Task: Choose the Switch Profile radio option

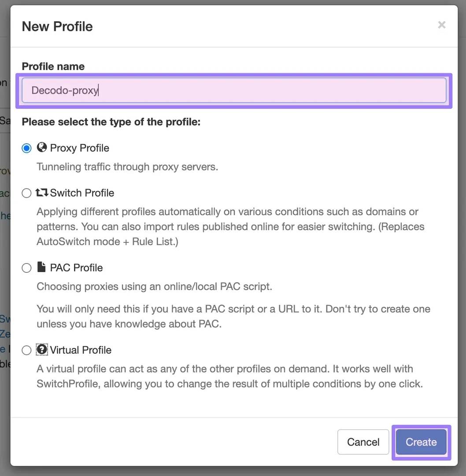Action: [26, 193]
